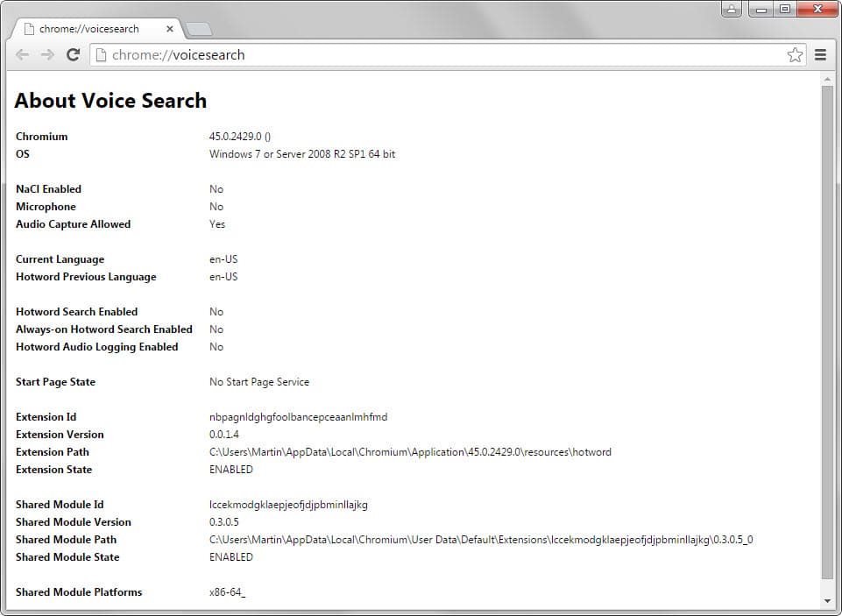Click the scrollbar up arrow
The height and width of the screenshot is (616, 842).
827,80
